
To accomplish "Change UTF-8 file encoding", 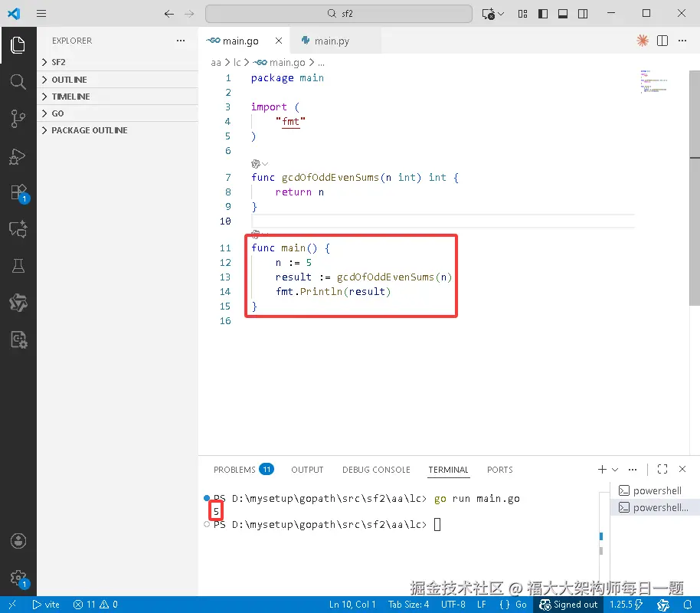I will pyautogui.click(x=453, y=605).
